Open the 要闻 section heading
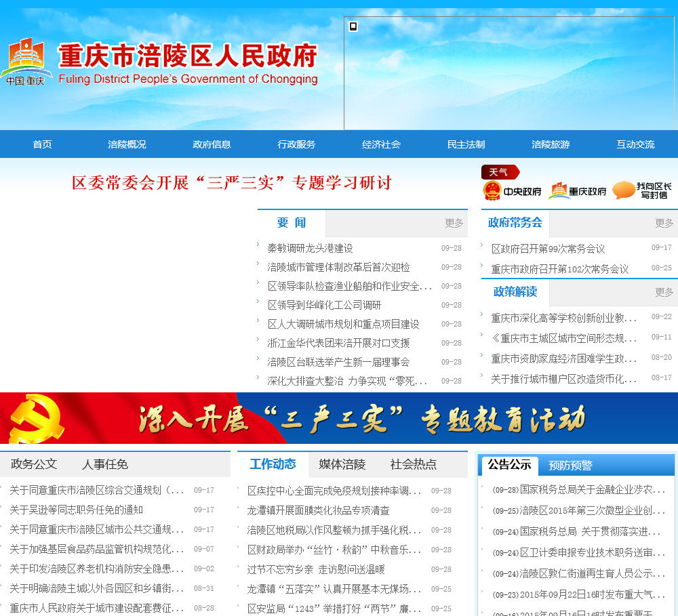This screenshot has height=616, width=678. tap(292, 223)
